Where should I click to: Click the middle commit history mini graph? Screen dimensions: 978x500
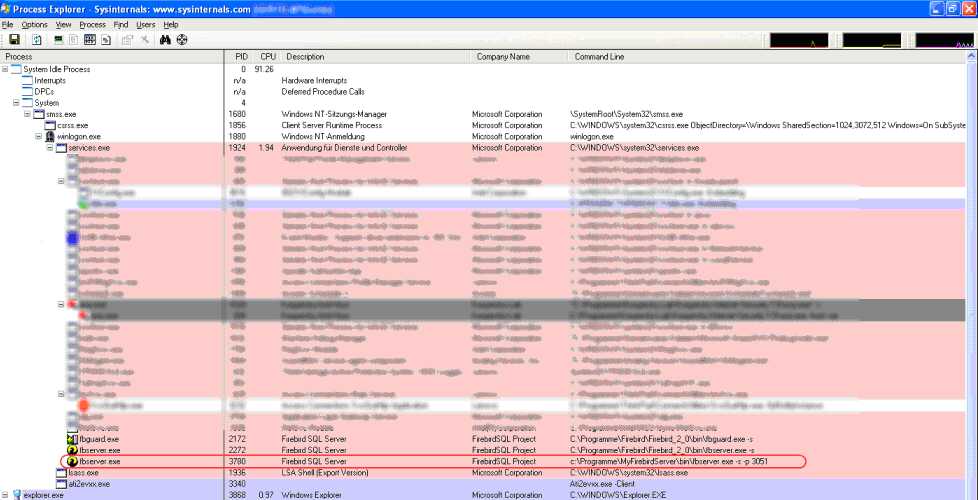click(872, 41)
